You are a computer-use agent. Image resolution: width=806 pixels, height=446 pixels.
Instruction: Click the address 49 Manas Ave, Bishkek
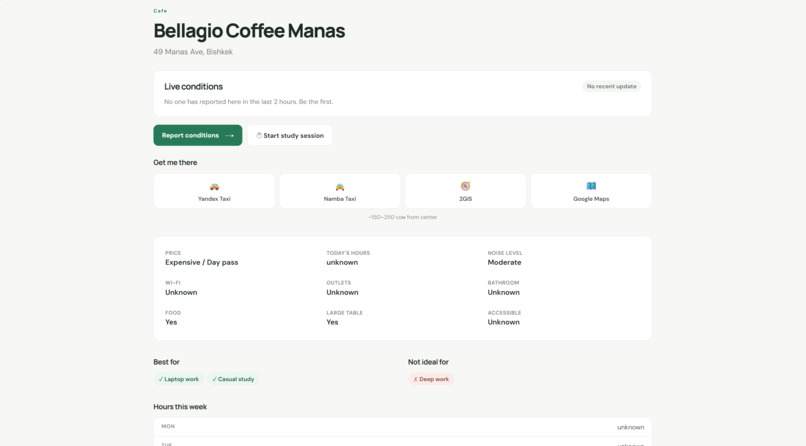pyautogui.click(x=193, y=52)
